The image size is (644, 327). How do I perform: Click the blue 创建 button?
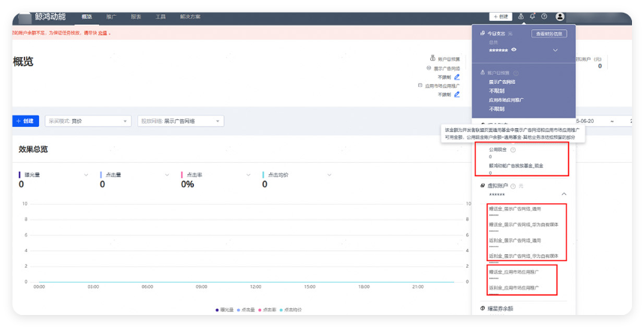click(x=26, y=121)
